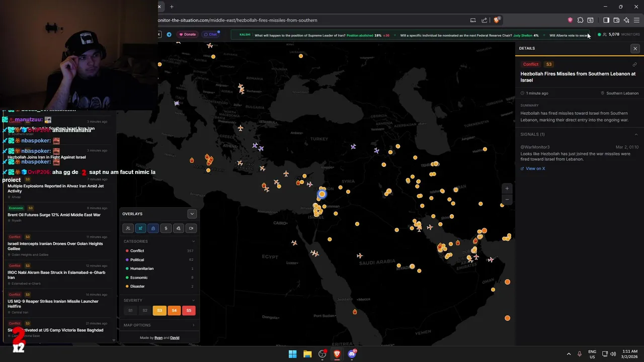Open taskbar volume control
Screen dimensions: 644x362
pyautogui.click(x=613, y=354)
